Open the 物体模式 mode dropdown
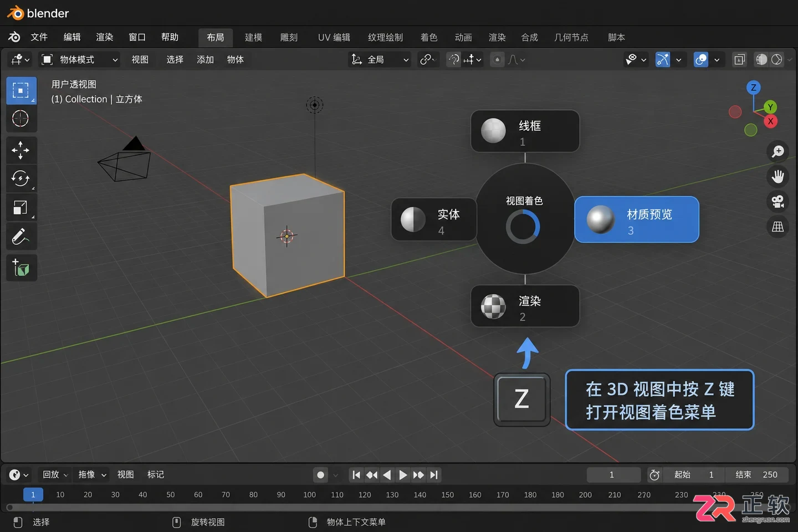The height and width of the screenshot is (532, 798). coord(80,59)
